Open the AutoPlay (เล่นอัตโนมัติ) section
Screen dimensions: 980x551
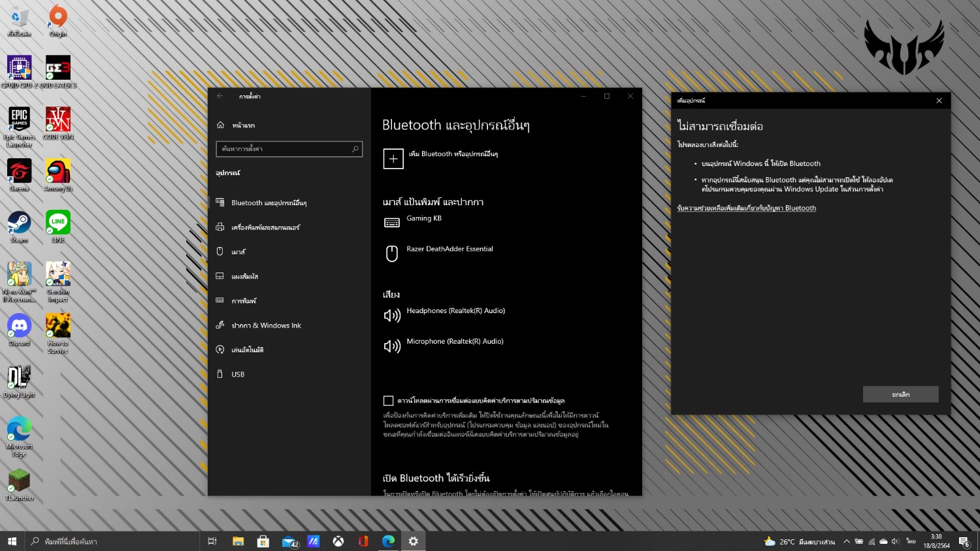click(x=289, y=350)
